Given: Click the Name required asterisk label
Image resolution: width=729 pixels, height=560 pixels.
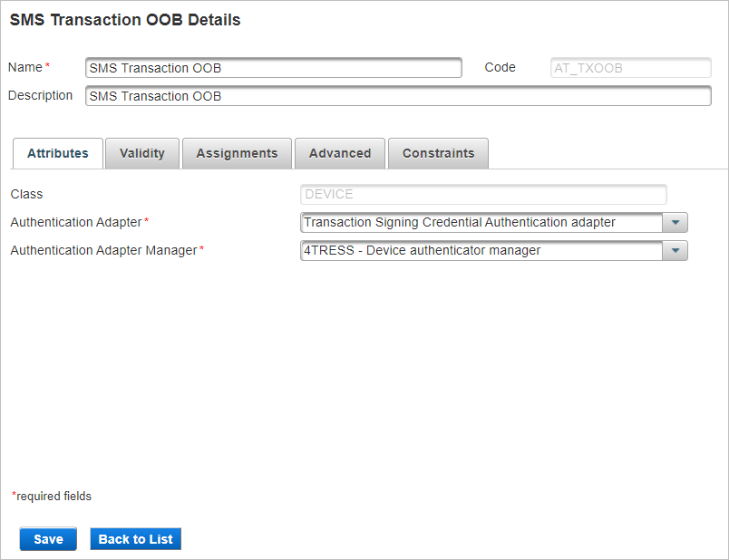Looking at the screenshot, I should pos(28,66).
